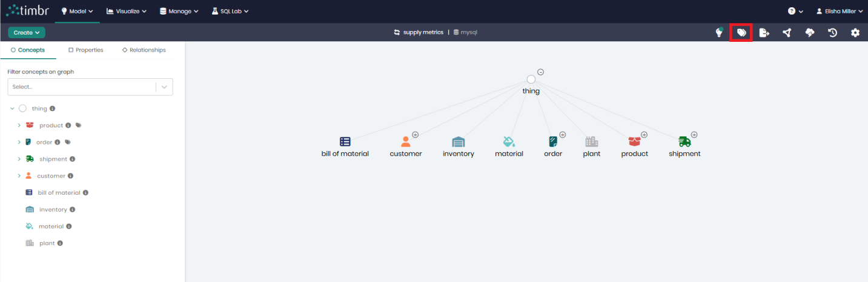Select plant in concept tree
Image resolution: width=868 pixels, height=282 pixels.
point(47,243)
